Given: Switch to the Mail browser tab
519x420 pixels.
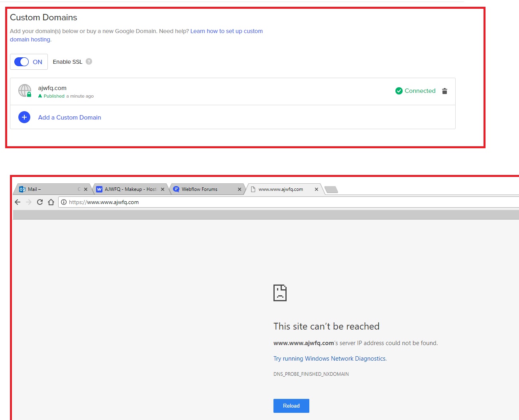Looking at the screenshot, I should (52, 189).
